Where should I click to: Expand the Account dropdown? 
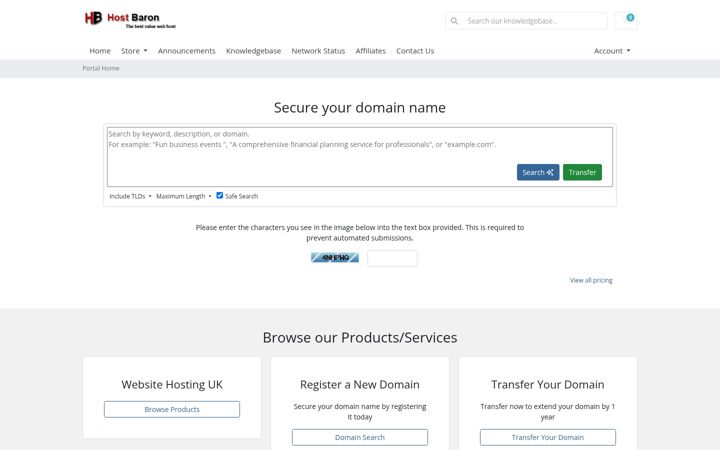[612, 51]
